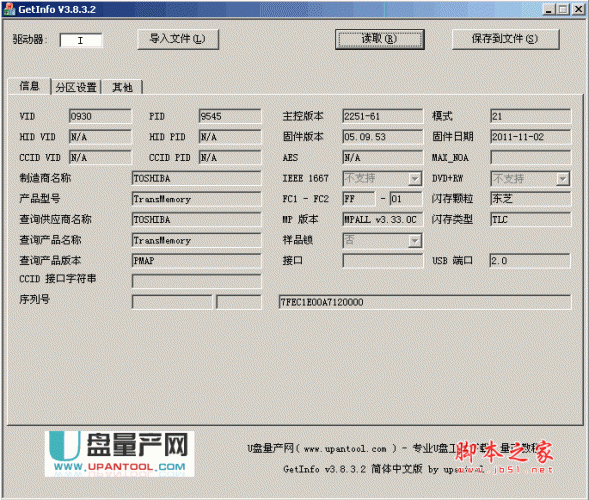The width and height of the screenshot is (589, 500).
Task: Click the PID field showing 9545
Action: click(230, 116)
